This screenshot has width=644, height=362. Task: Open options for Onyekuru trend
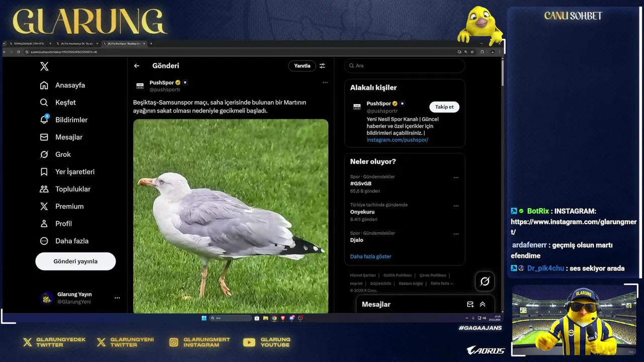click(456, 206)
